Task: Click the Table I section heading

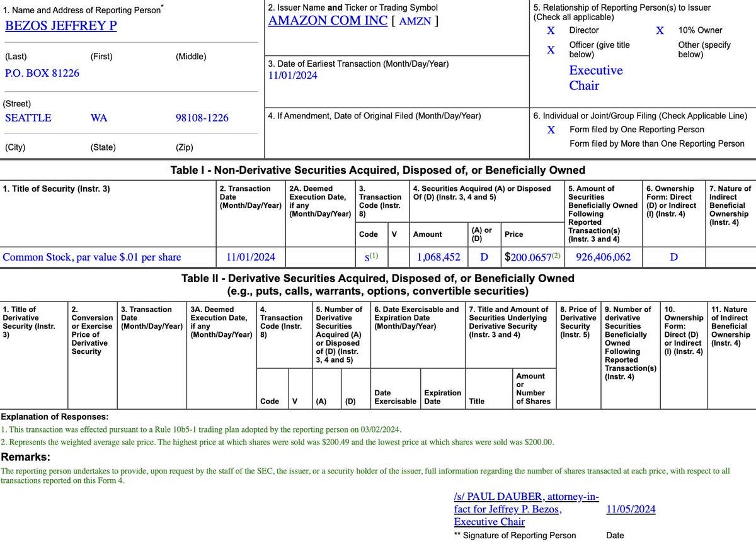Action: click(378, 170)
